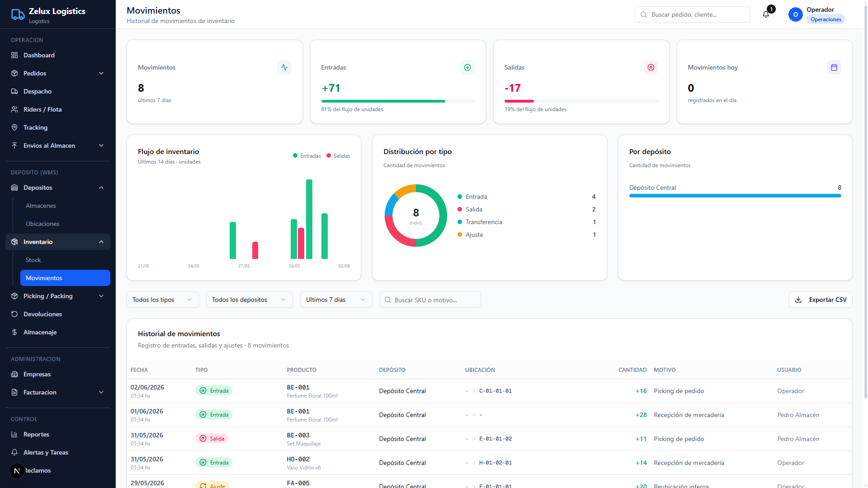Click the Devoluciones return icon

click(x=14, y=314)
